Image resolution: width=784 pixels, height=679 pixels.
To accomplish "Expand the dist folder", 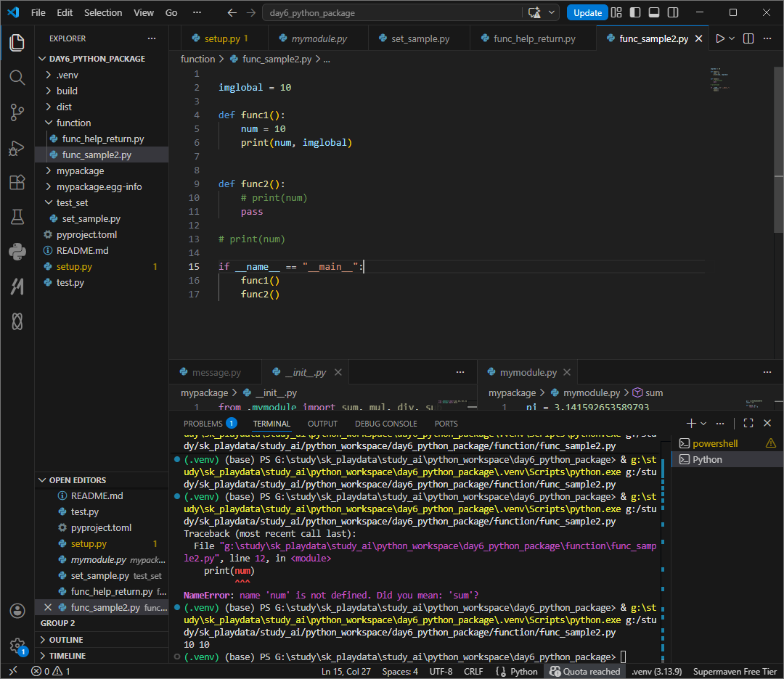I will coord(102,107).
